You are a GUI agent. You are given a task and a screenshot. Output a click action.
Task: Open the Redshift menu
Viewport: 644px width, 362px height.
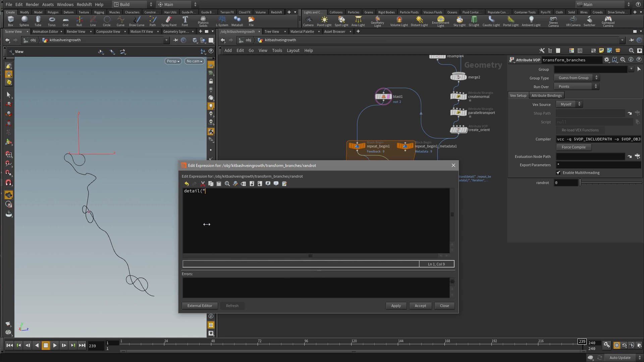pyautogui.click(x=84, y=4)
